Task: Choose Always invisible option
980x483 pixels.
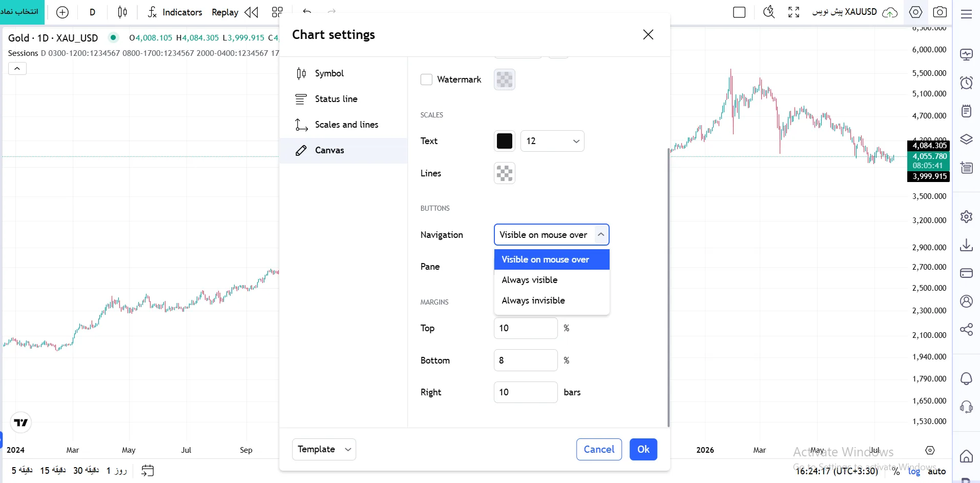Action: (x=552, y=300)
